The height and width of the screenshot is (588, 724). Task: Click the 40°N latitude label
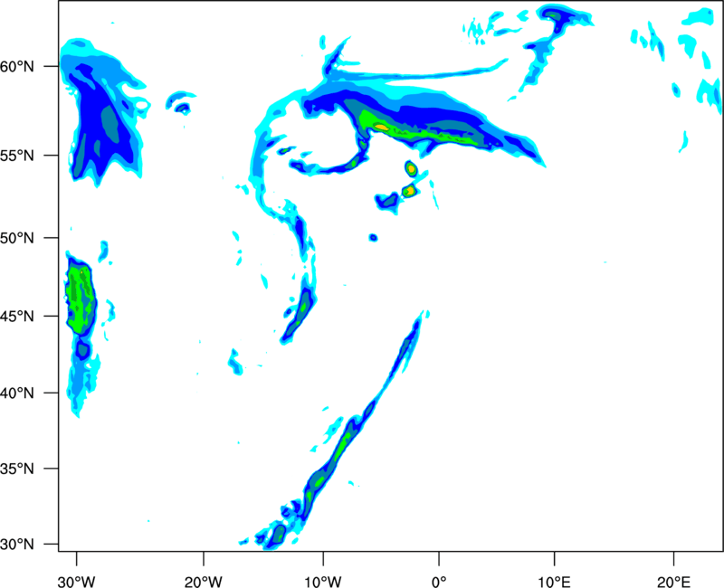(17, 394)
